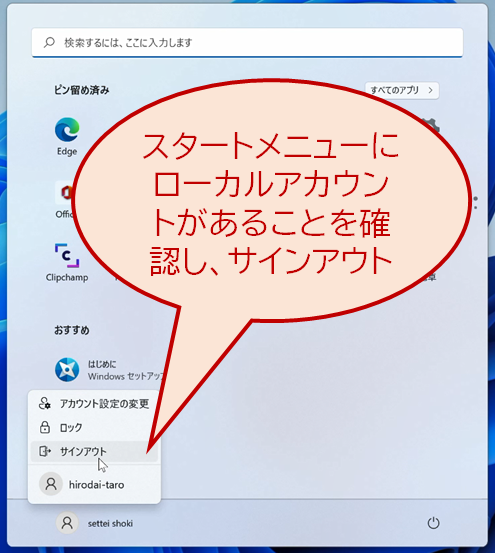Open Settings via the gear icon
The width and height of the screenshot is (495, 553).
coord(431,126)
